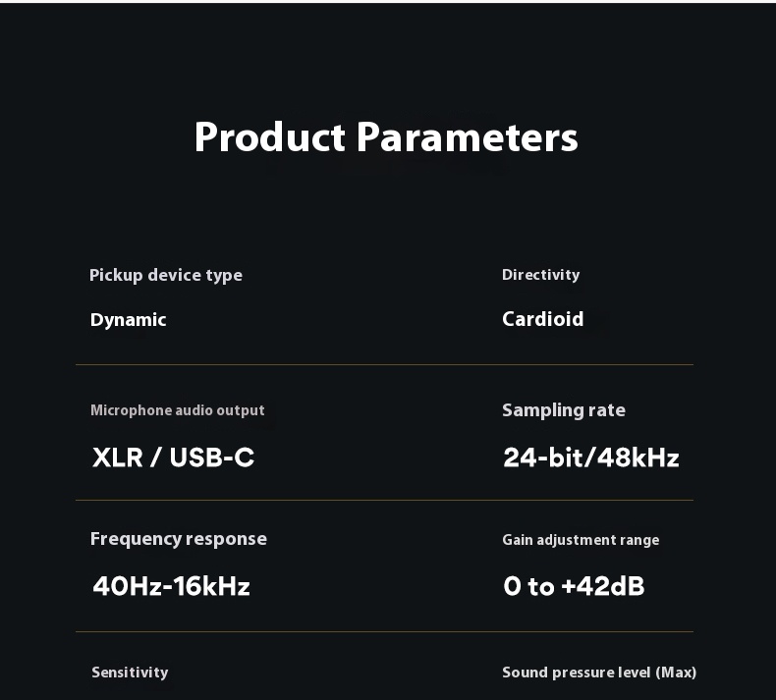Click the divider line beneath the Dynamic row

pos(384,364)
